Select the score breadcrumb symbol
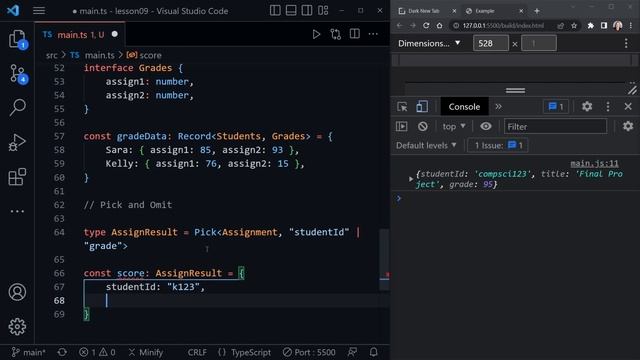 (x=150, y=55)
